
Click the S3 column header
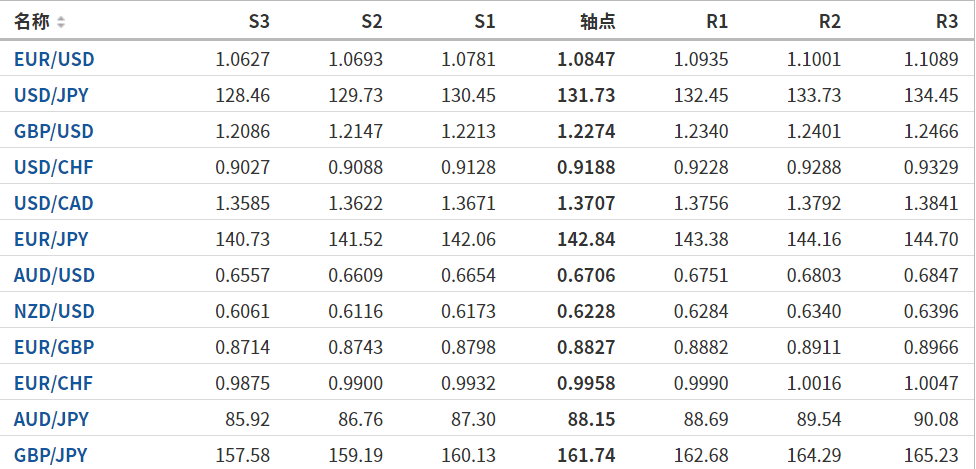point(258,21)
